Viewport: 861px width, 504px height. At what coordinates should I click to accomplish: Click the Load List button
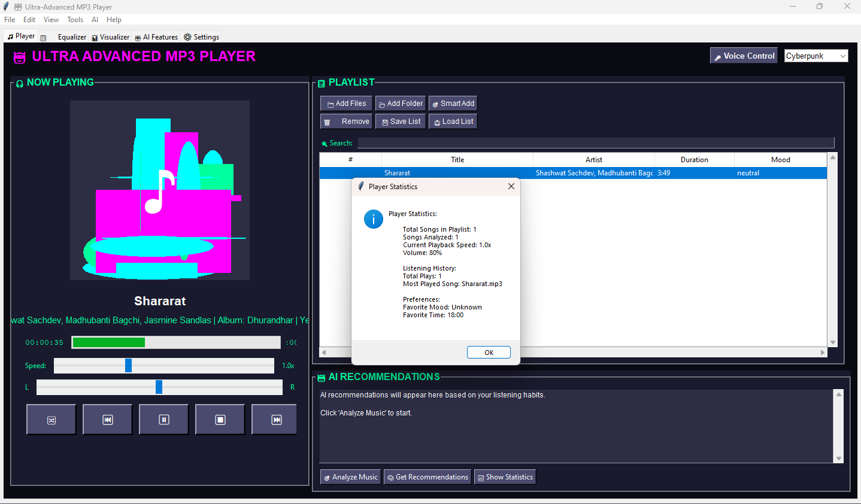453,122
